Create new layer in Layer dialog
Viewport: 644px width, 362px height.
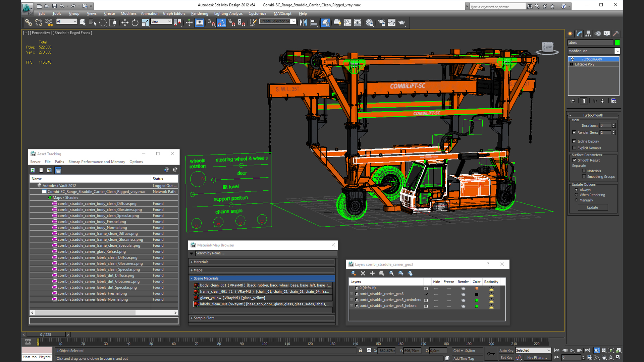point(353,273)
